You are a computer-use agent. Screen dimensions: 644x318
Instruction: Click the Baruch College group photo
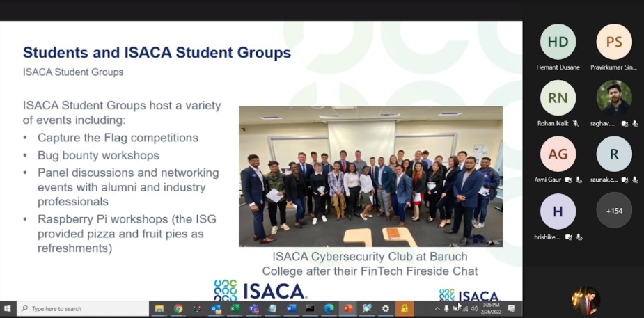[x=370, y=177]
